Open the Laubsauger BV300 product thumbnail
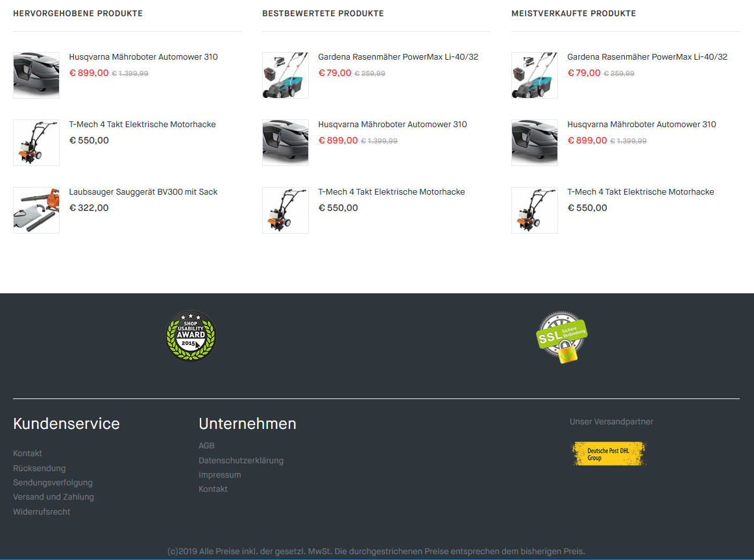The height and width of the screenshot is (560, 754). (36, 210)
